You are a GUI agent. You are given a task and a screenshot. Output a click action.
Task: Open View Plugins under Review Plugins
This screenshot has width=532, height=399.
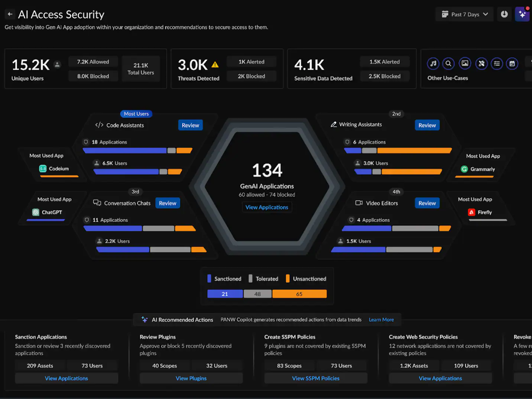[191, 378]
